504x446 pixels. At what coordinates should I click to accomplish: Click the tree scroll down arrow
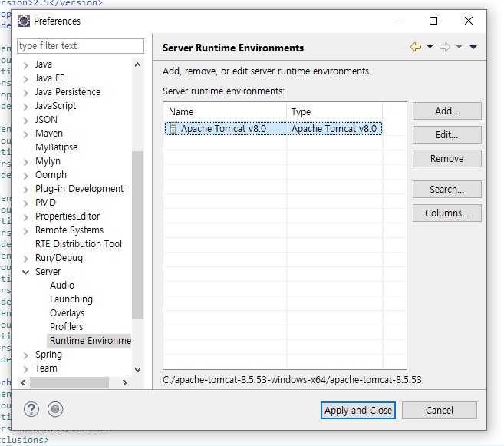tap(137, 369)
